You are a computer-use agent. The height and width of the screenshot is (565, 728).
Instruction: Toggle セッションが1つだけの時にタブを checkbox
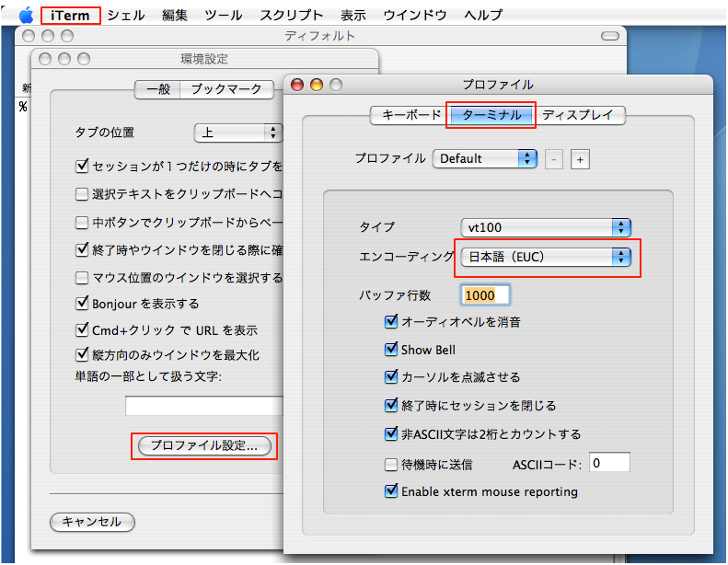[82, 166]
